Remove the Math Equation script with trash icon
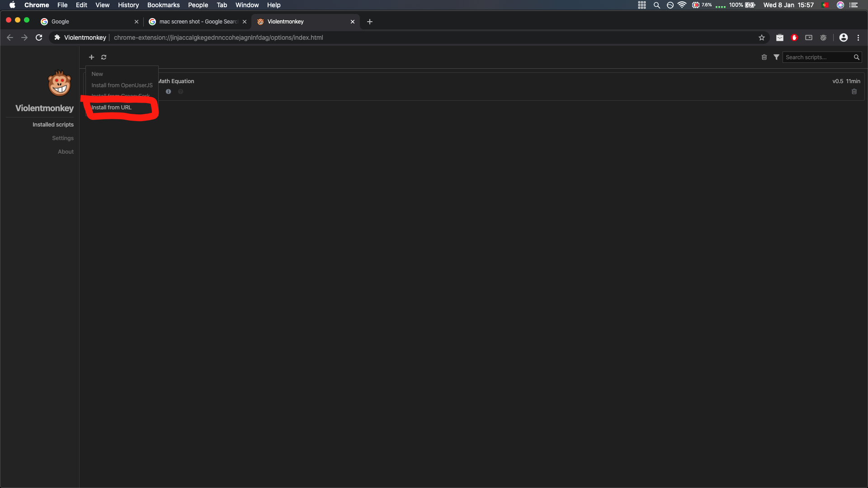868x488 pixels. coord(854,92)
